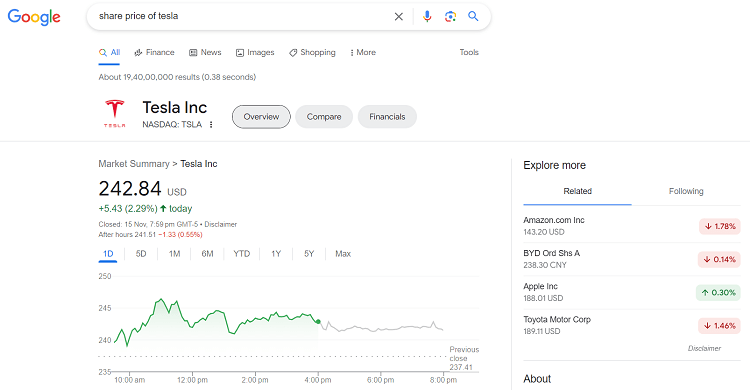
Task: Open the Disclaimer link under Explore more
Action: (x=704, y=348)
